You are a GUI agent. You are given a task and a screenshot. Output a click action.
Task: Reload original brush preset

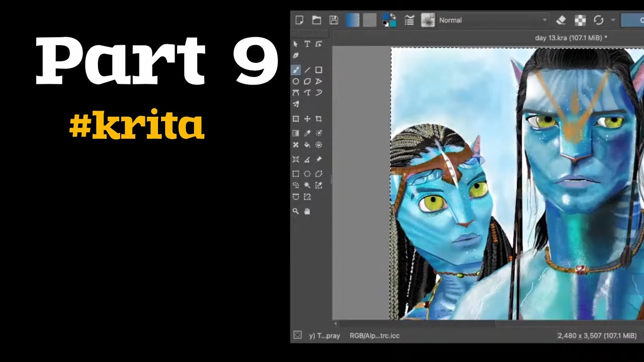(599, 20)
